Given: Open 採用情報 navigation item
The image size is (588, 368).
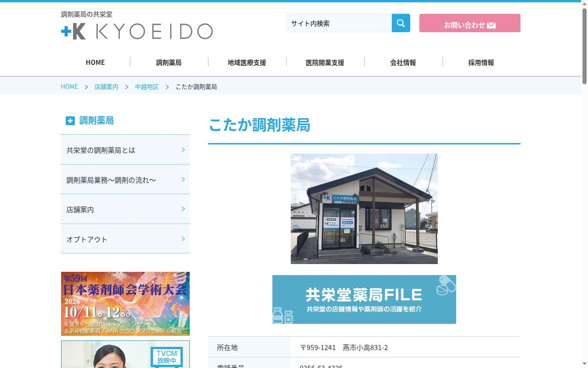Looking at the screenshot, I should tap(481, 62).
